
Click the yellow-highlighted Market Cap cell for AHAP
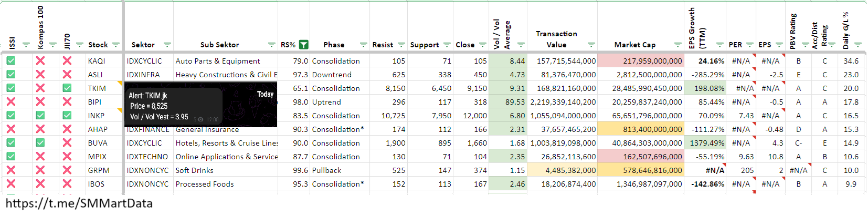point(640,129)
